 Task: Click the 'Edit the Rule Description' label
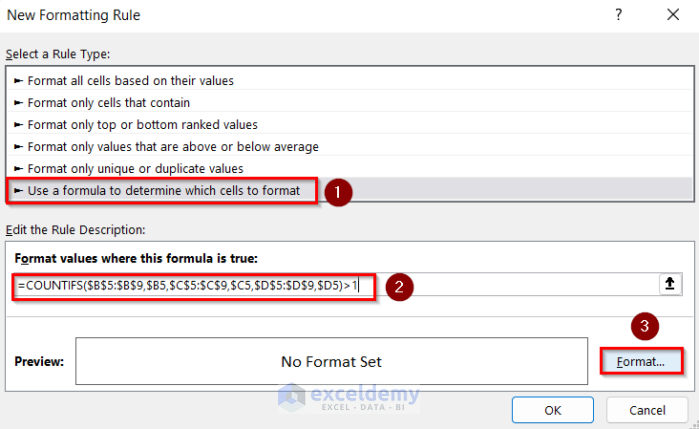tap(76, 230)
